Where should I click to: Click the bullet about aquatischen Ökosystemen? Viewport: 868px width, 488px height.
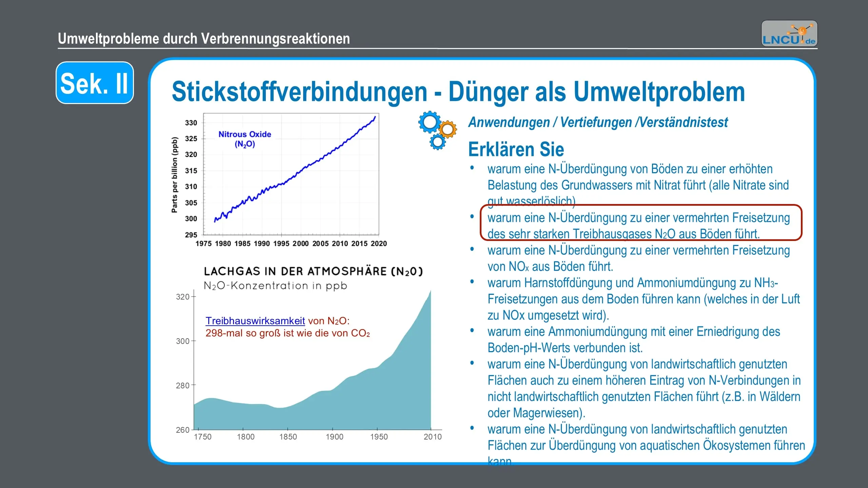click(x=646, y=445)
